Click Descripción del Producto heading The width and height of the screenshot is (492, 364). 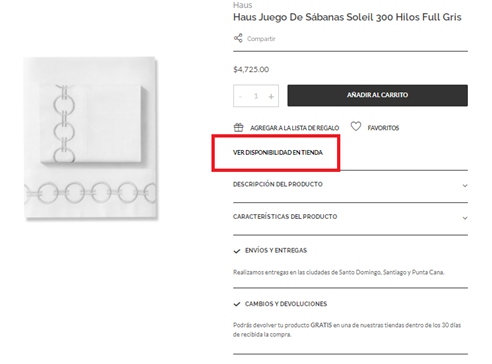[278, 184]
